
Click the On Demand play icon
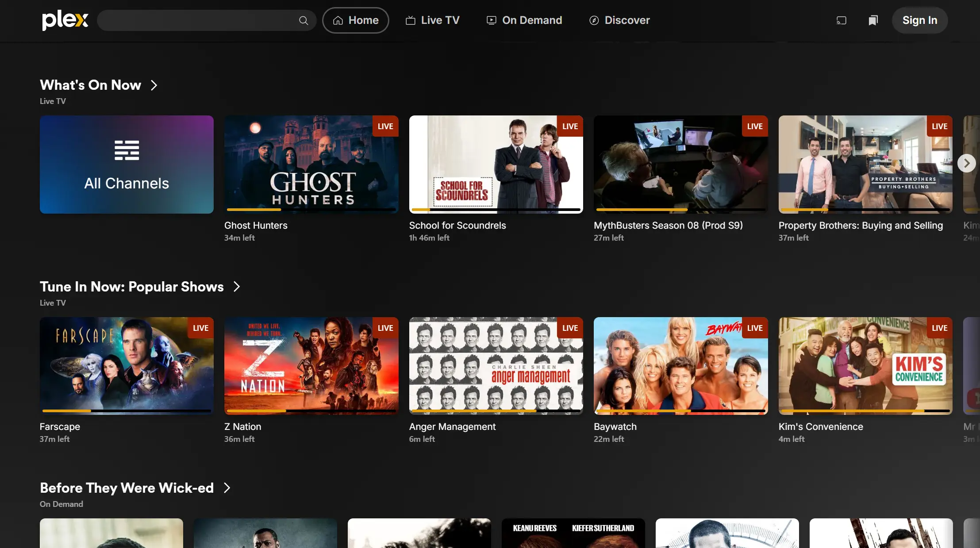[491, 20]
